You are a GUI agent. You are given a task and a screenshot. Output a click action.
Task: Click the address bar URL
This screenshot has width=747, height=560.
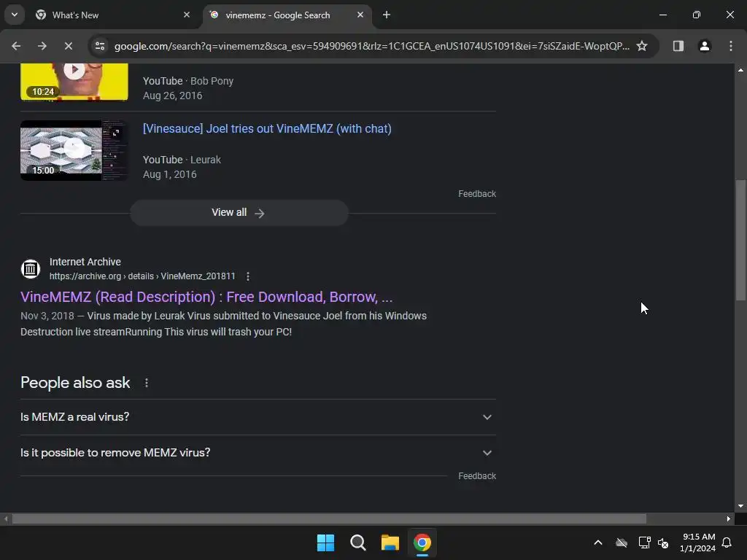tap(371, 46)
